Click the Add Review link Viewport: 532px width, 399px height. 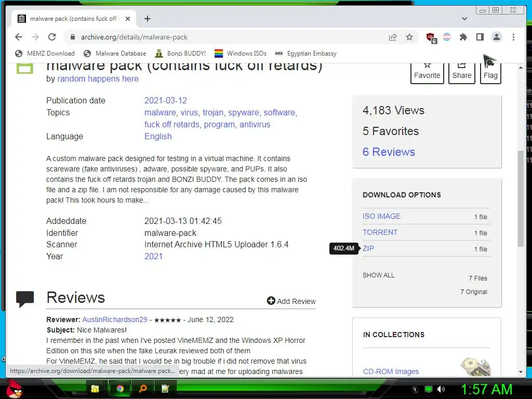[x=291, y=301]
